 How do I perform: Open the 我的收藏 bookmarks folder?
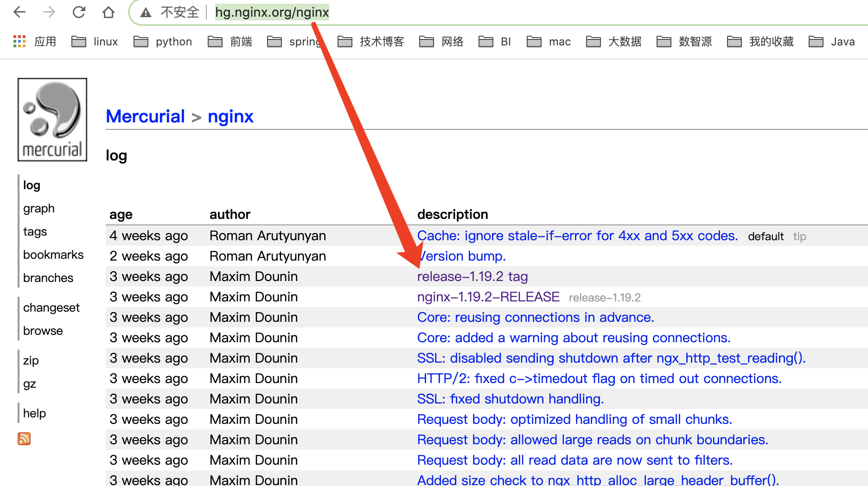760,42
